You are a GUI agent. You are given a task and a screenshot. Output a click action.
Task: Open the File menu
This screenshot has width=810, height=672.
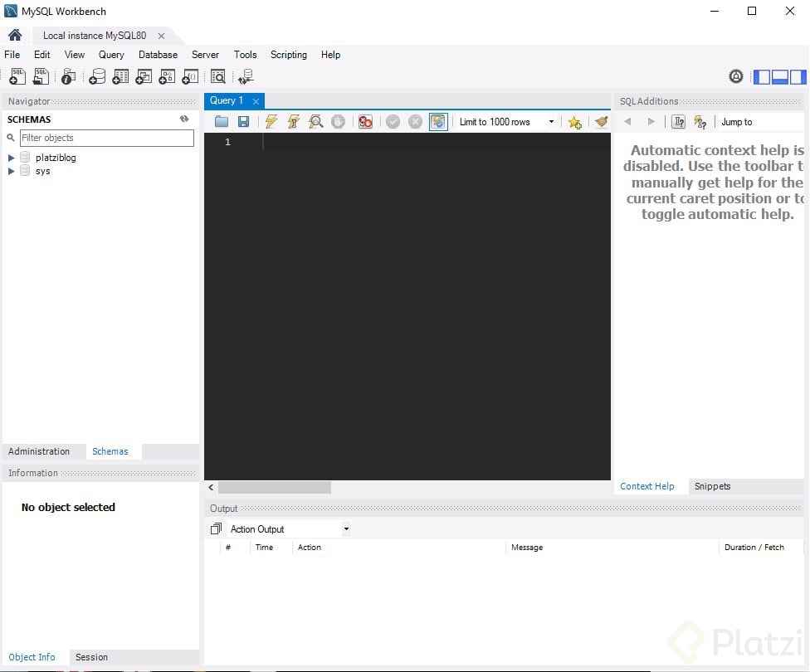(12, 55)
